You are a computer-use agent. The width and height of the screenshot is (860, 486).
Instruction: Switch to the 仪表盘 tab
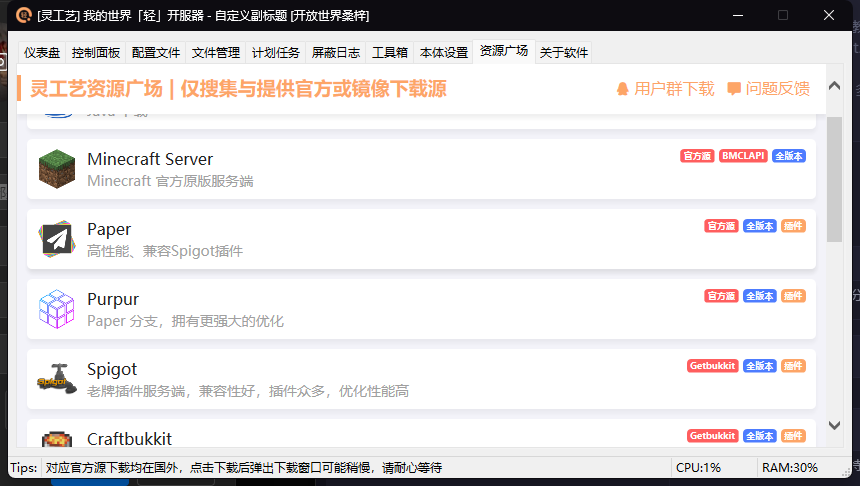click(42, 53)
